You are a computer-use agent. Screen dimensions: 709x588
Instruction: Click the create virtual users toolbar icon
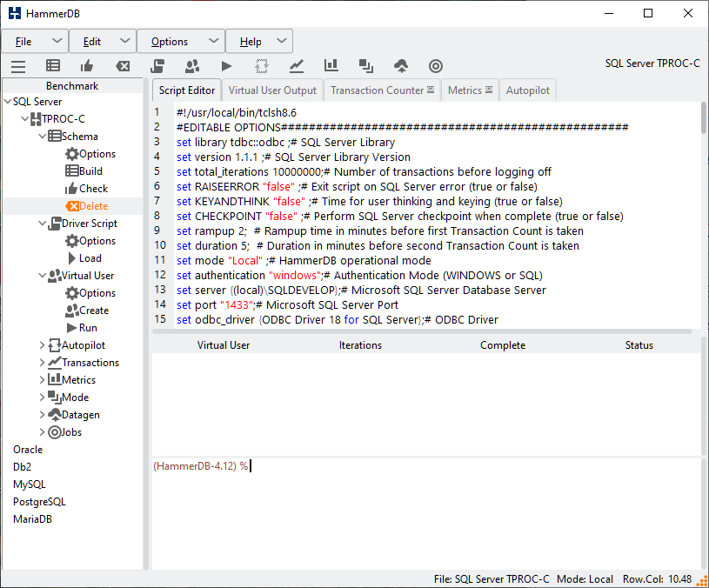click(x=192, y=66)
